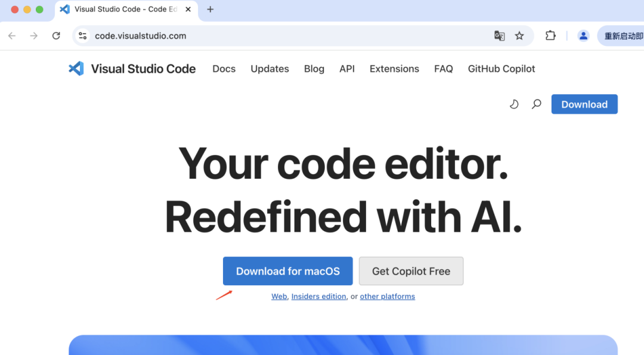Image resolution: width=644 pixels, height=355 pixels.
Task: Open the FAQ page
Action: [443, 68]
